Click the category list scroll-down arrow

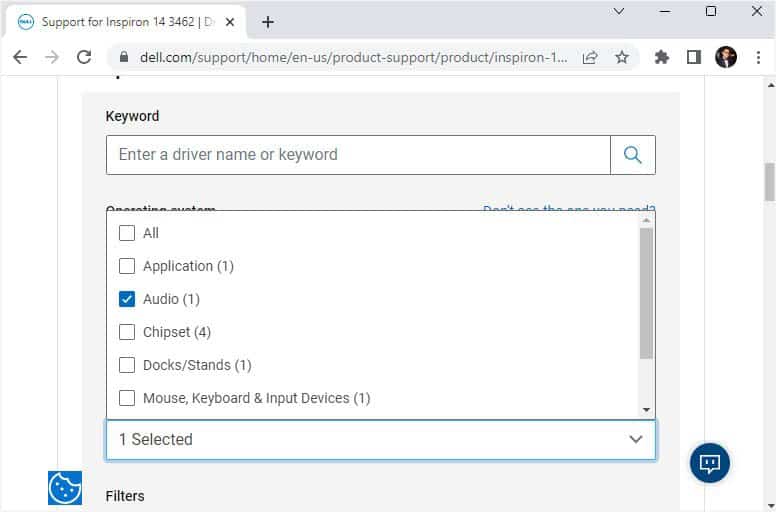coord(646,410)
